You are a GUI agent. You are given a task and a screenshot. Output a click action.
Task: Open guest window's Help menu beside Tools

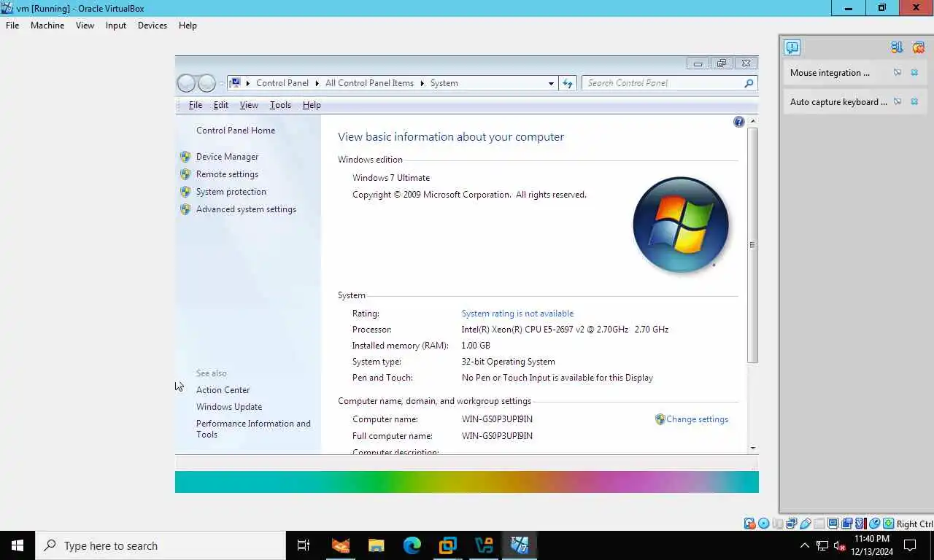(312, 105)
